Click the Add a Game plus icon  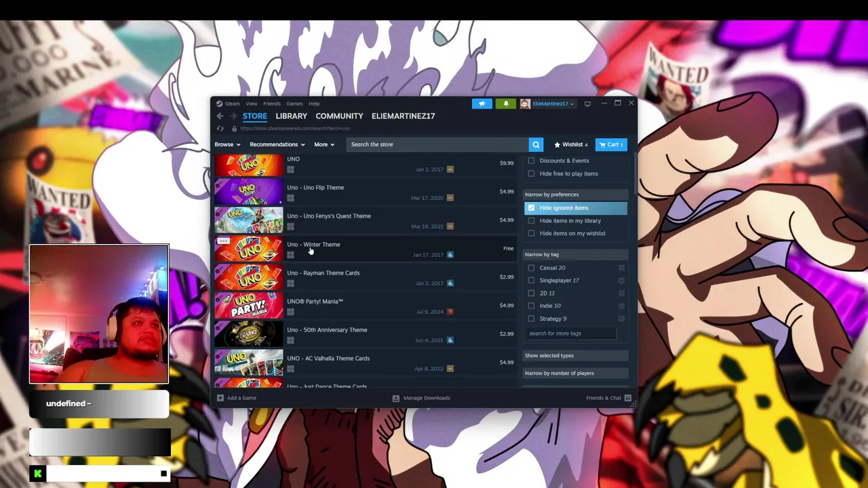[220, 398]
